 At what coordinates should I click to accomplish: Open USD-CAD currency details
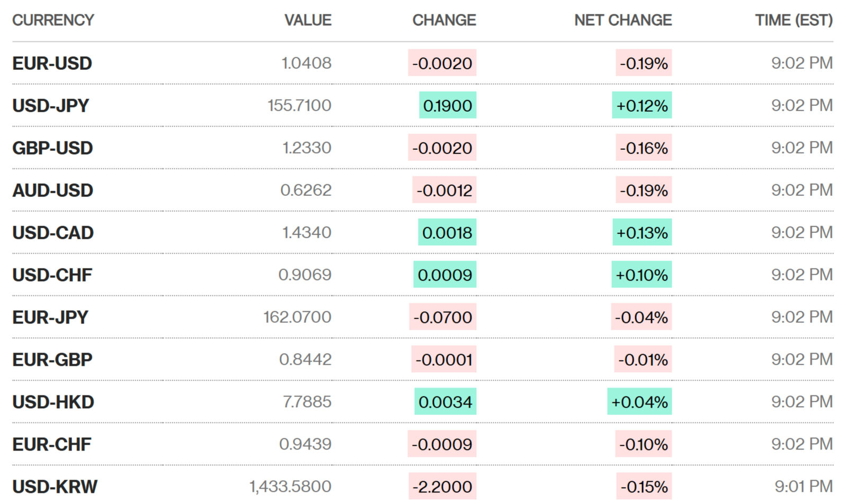click(53, 233)
